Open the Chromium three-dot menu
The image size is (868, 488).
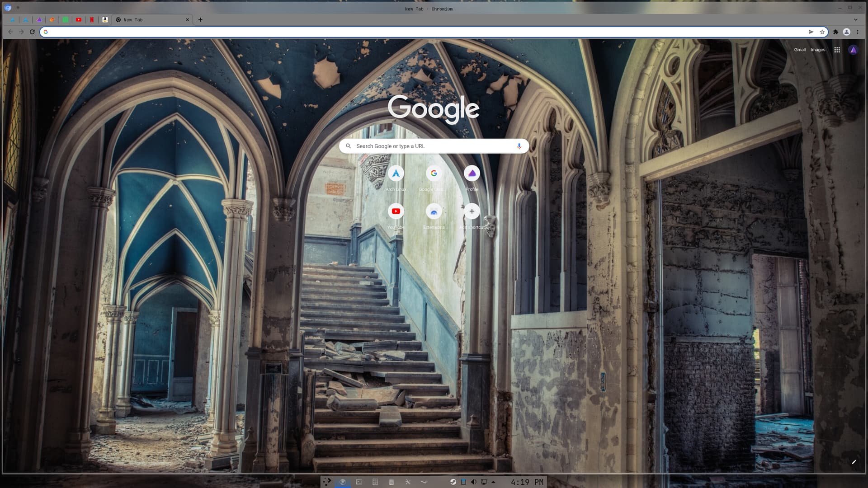tap(858, 32)
